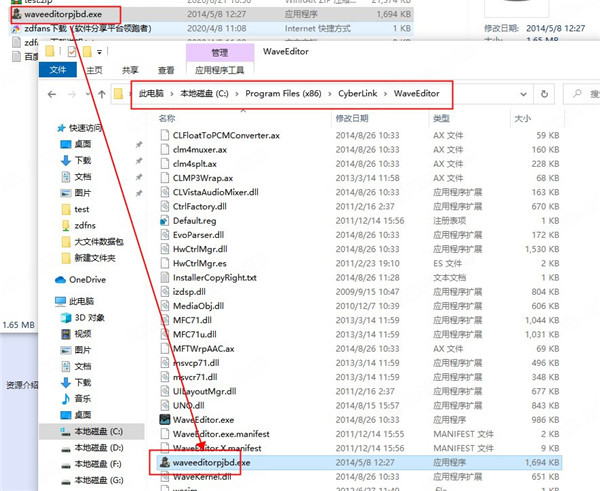Select the izdsp.dll file
The width and height of the screenshot is (600, 491).
pyautogui.click(x=189, y=292)
